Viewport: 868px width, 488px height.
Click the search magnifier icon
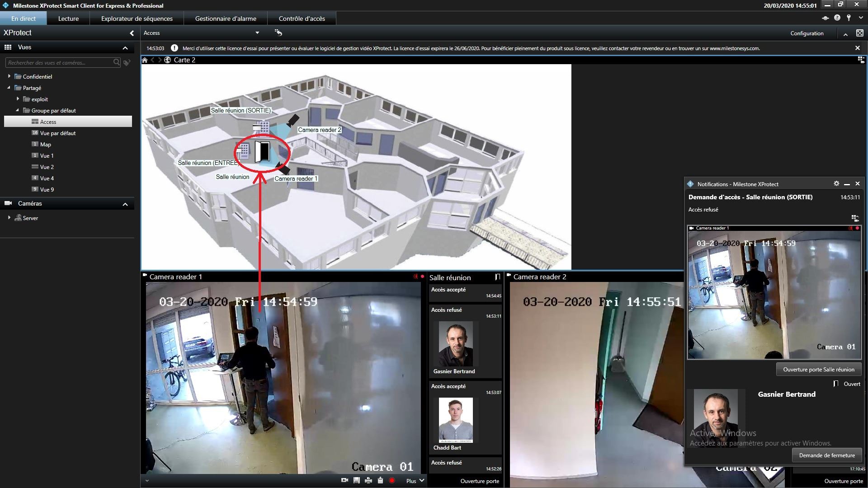[117, 62]
